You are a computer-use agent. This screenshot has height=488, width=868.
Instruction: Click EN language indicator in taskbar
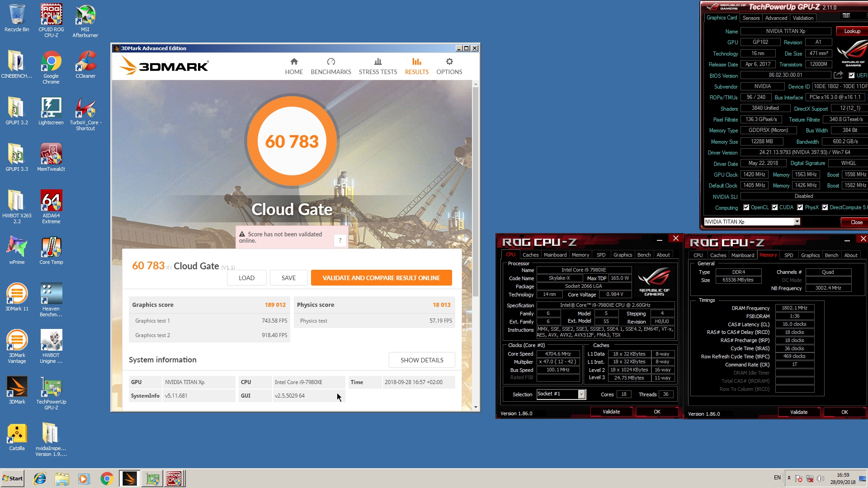coord(777,478)
